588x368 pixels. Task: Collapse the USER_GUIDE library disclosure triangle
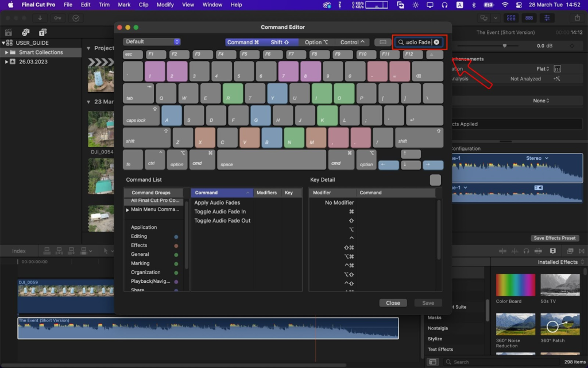click(x=3, y=43)
